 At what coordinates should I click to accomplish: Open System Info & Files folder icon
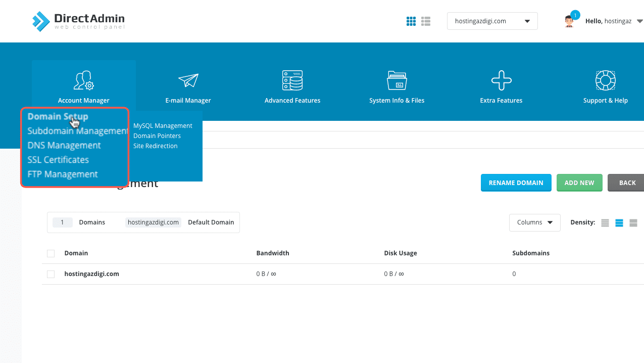[397, 81]
